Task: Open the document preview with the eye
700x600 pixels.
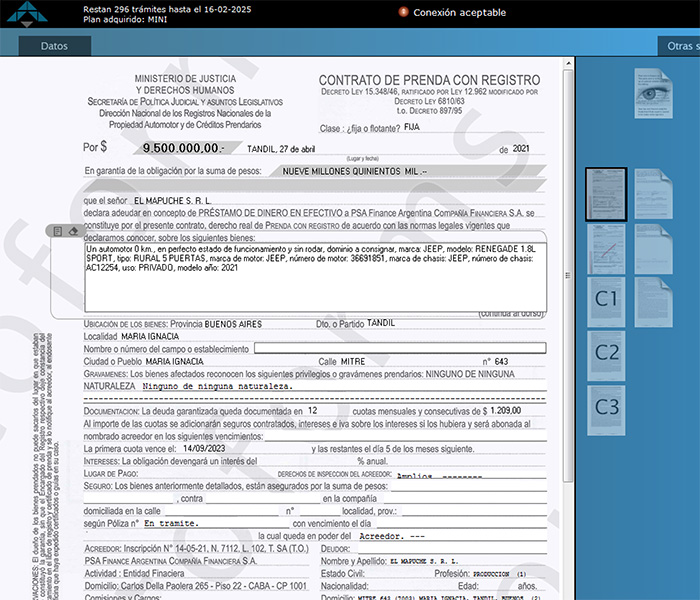Action: 654,93
